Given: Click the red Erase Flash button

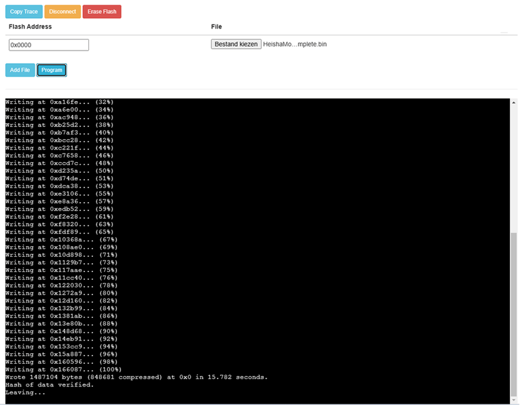Looking at the screenshot, I should point(102,11).
